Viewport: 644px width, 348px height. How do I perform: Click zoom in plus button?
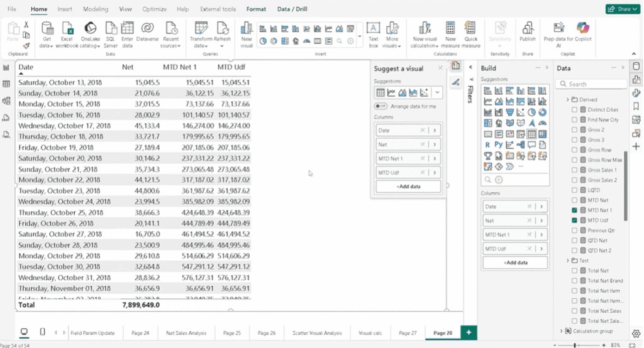pyautogui.click(x=604, y=345)
